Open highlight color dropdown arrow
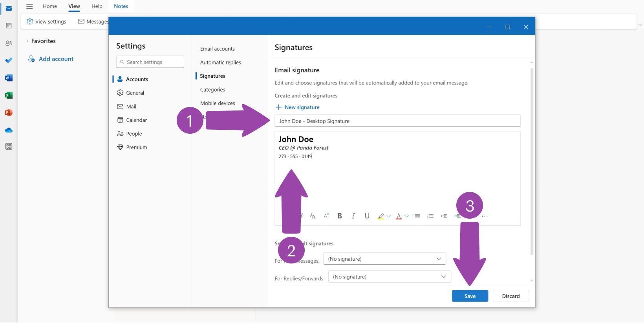Image resolution: width=644 pixels, height=326 pixels. [x=388, y=216]
